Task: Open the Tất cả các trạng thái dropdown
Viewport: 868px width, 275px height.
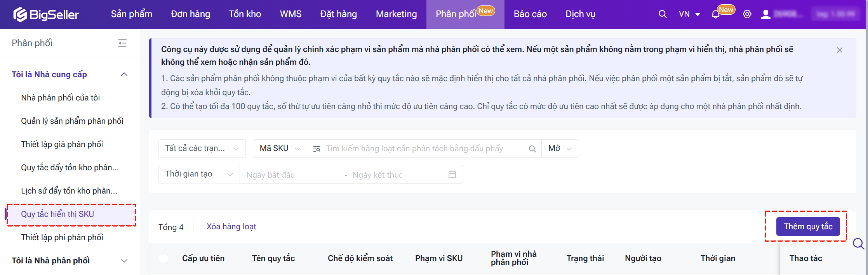Action: tap(202, 149)
